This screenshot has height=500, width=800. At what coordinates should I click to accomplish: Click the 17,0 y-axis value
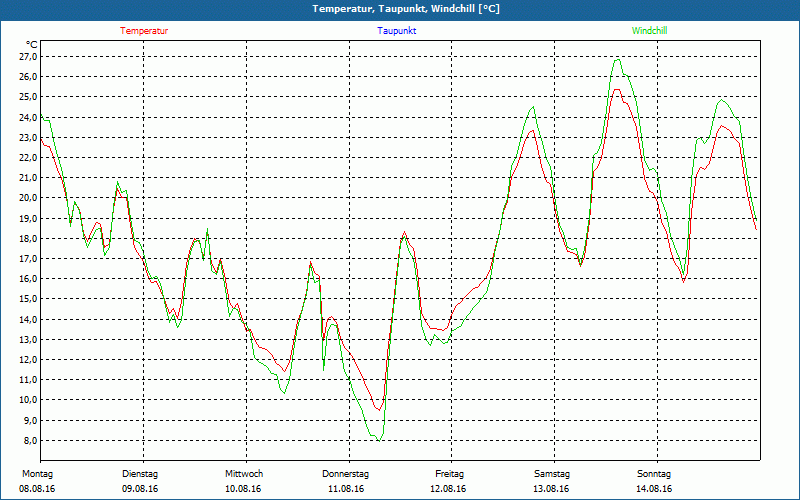28,258
